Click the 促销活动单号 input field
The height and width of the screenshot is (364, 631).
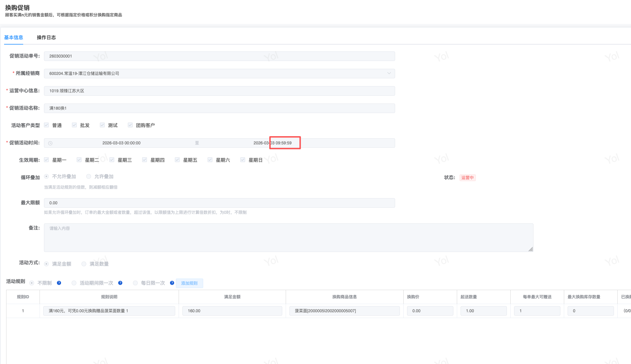coord(220,56)
